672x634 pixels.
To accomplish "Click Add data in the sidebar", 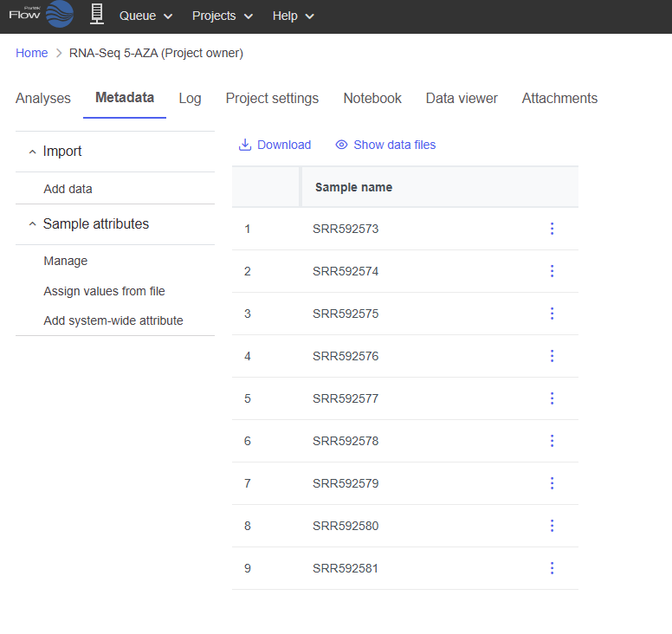I will pyautogui.click(x=68, y=189).
